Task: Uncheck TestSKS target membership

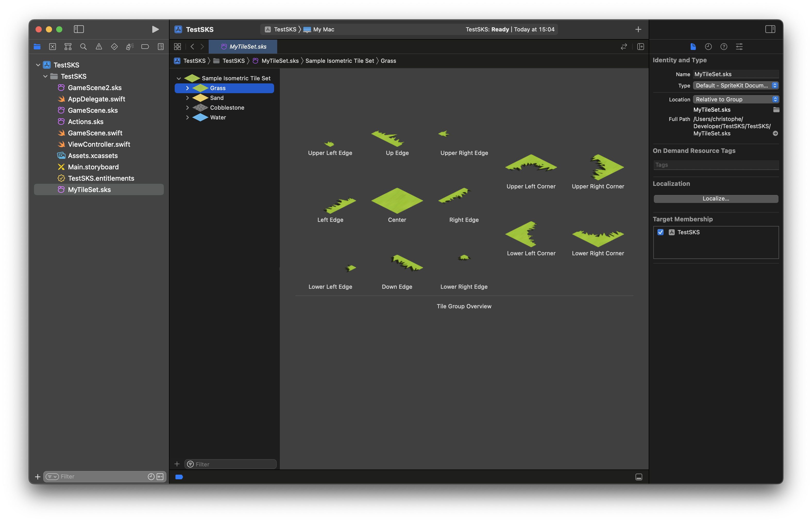Action: pyautogui.click(x=660, y=232)
